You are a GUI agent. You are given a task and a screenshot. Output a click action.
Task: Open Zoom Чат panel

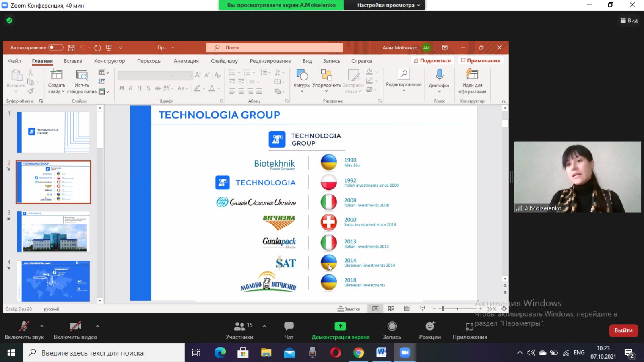[x=289, y=330]
